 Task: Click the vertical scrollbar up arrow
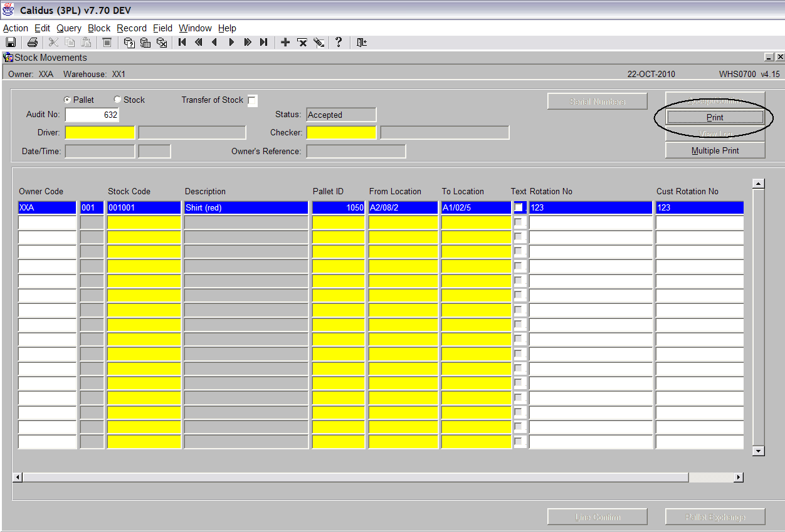759,184
